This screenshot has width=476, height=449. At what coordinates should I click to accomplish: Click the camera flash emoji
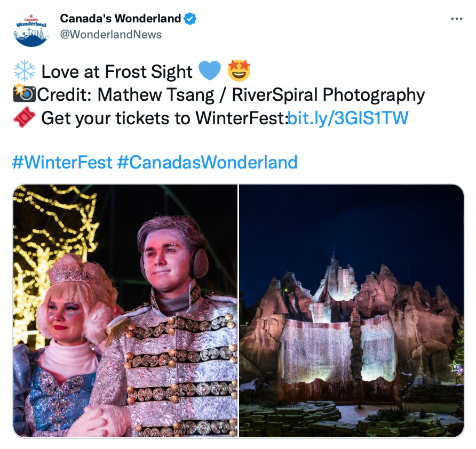pos(25,93)
